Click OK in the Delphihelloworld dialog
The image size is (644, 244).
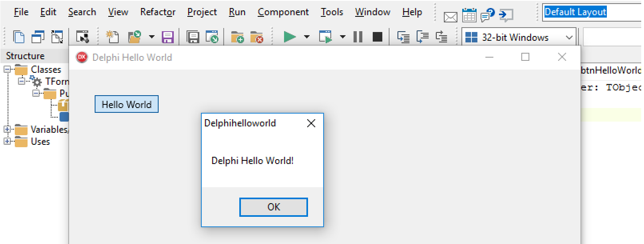(274, 207)
